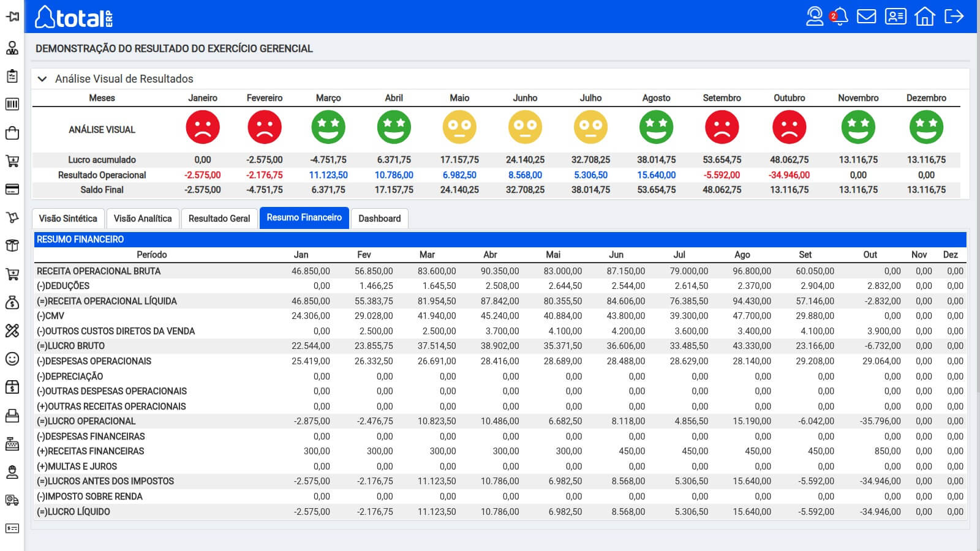Open the credit card sidebar icon
The image size is (980, 551).
click(x=12, y=189)
